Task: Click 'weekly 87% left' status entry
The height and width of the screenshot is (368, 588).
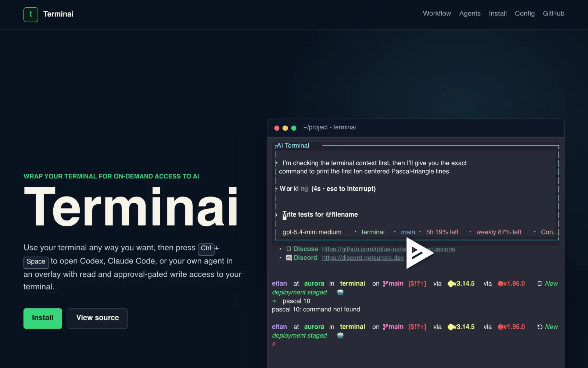Action: coord(499,232)
